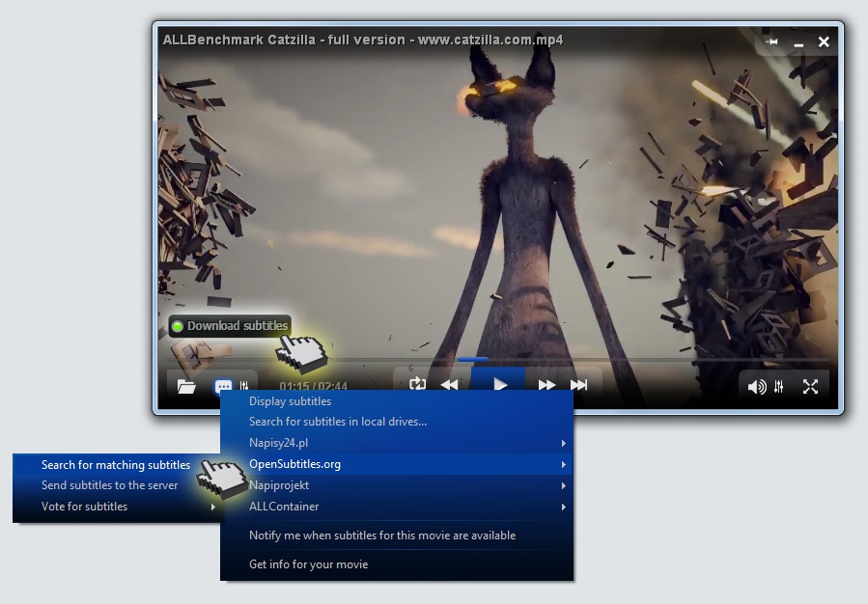Viewport: 868px width, 604px height.
Task: Select Search for matching subtitles
Action: [116, 465]
